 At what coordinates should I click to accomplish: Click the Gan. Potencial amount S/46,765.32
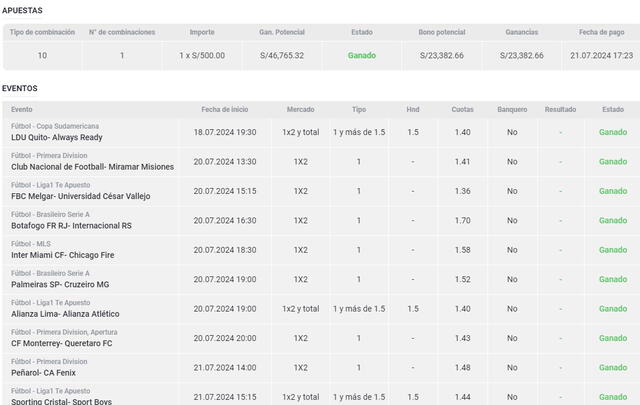(281, 56)
